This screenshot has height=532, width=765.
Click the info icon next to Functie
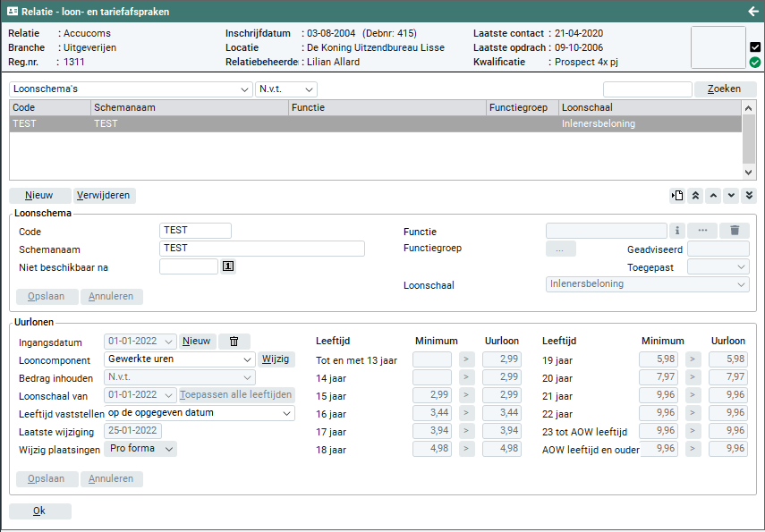pyautogui.click(x=677, y=232)
